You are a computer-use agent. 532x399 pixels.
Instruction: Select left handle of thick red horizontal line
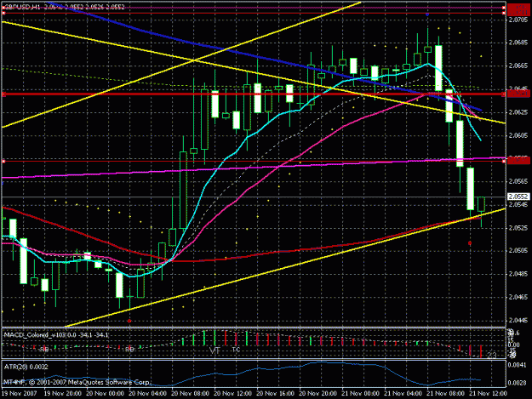click(x=4, y=94)
